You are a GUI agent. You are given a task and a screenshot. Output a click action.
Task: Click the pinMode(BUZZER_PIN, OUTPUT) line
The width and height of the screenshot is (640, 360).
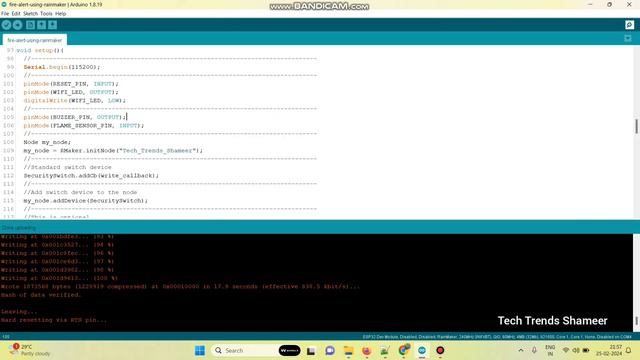coord(75,117)
